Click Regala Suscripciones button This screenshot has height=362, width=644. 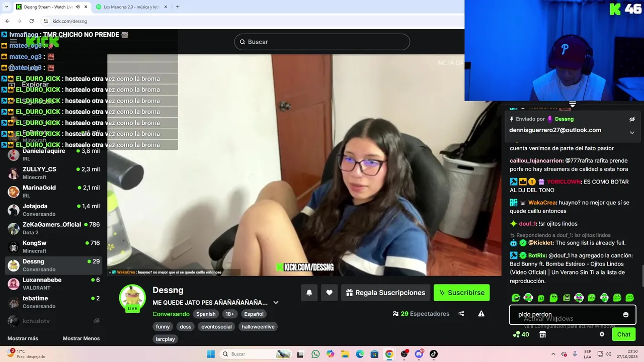click(x=385, y=293)
